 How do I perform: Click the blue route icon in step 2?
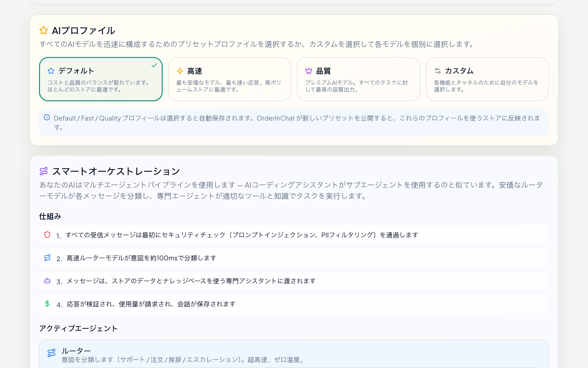tap(47, 258)
